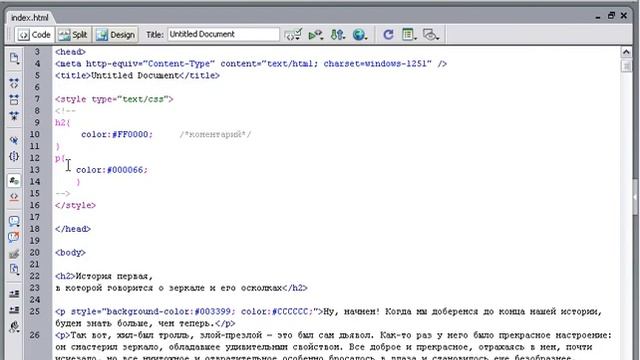The width and height of the screenshot is (640, 360).
Task: Click color value #000066 in code
Action: [x=125, y=170]
